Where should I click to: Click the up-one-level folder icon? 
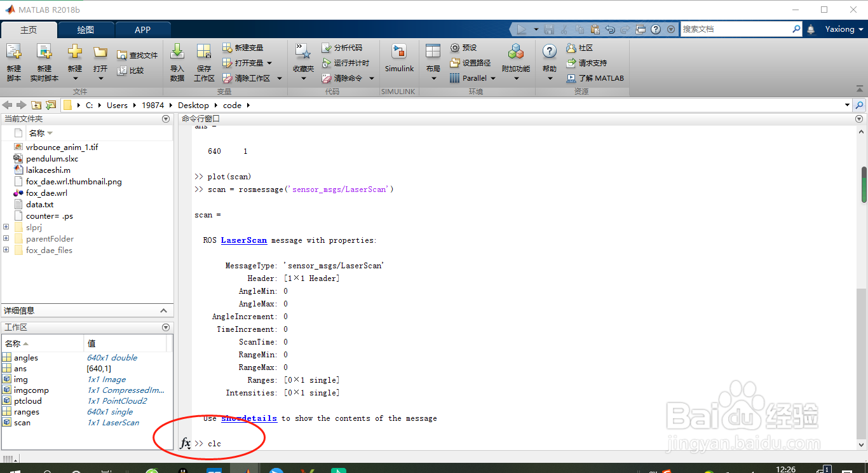click(36, 105)
